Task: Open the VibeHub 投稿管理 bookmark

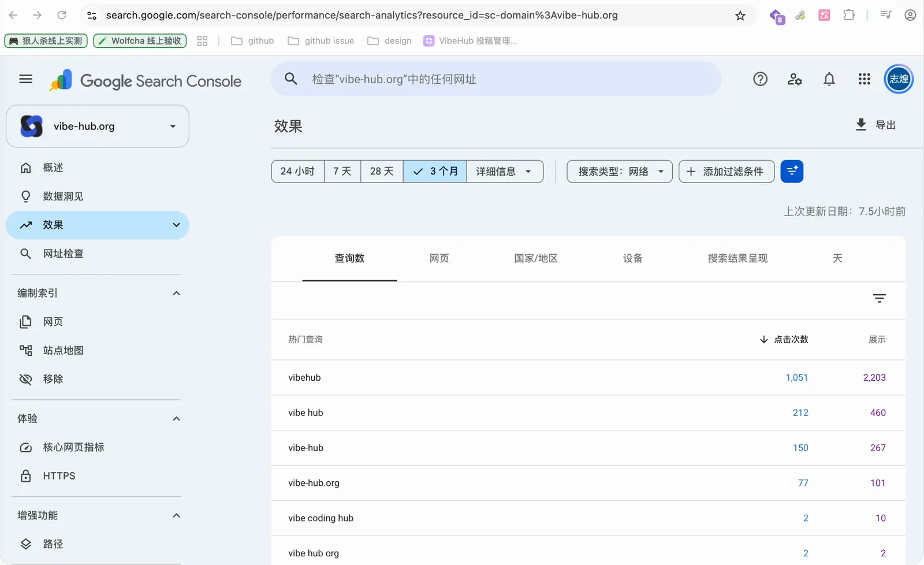Action: tap(470, 41)
